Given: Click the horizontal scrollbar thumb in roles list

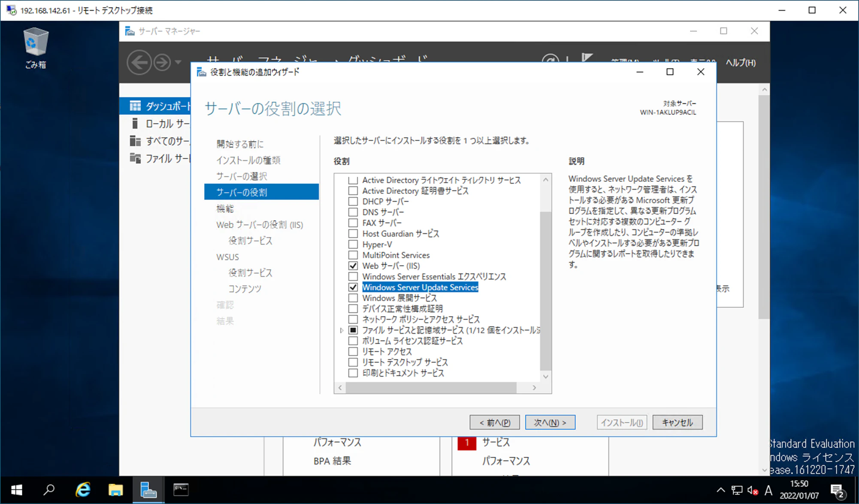Looking at the screenshot, I should pos(431,388).
